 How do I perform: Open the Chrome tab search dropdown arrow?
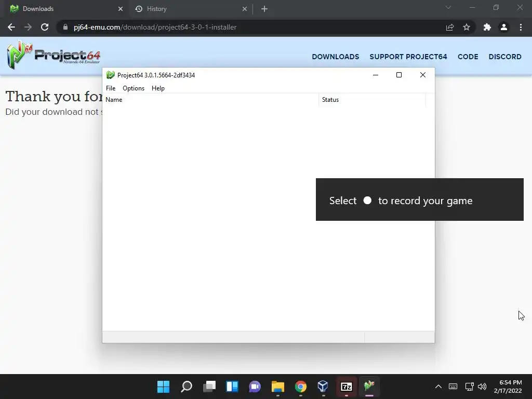448,7
